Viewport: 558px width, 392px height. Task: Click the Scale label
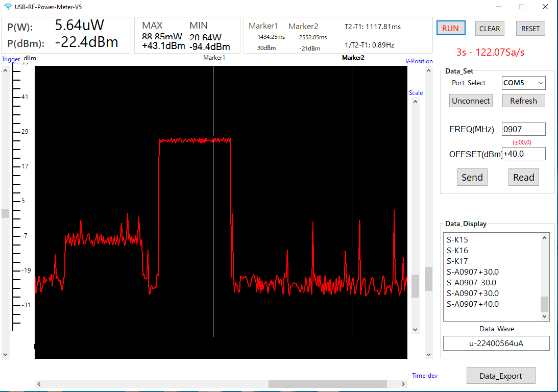[x=416, y=93]
